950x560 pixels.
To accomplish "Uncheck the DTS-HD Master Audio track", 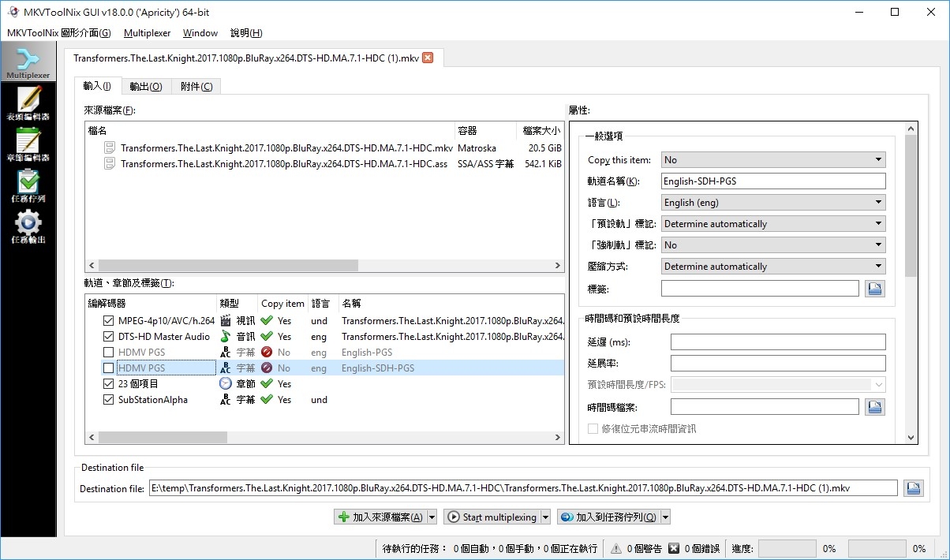I will point(109,337).
